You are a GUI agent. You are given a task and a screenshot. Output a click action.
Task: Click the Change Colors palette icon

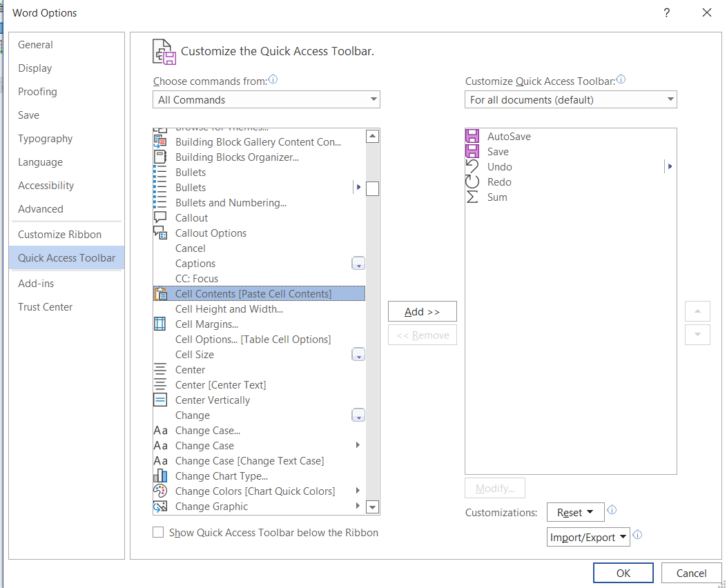click(160, 491)
